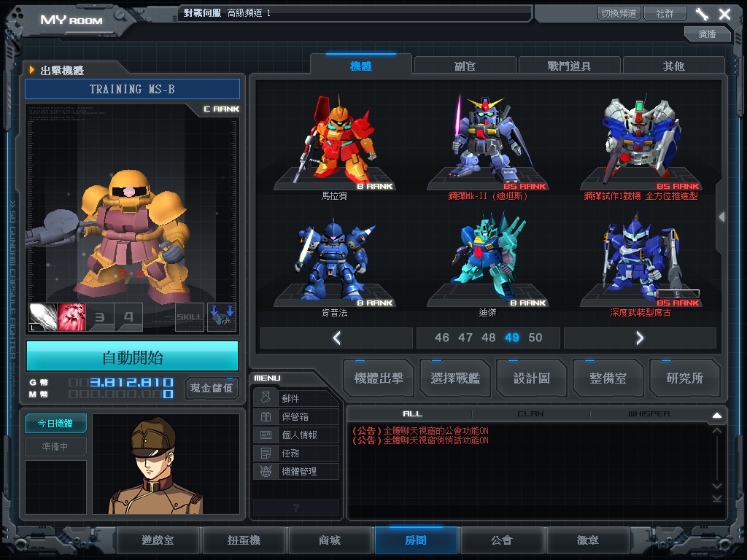Collapse the chat window with up triangle

click(716, 415)
